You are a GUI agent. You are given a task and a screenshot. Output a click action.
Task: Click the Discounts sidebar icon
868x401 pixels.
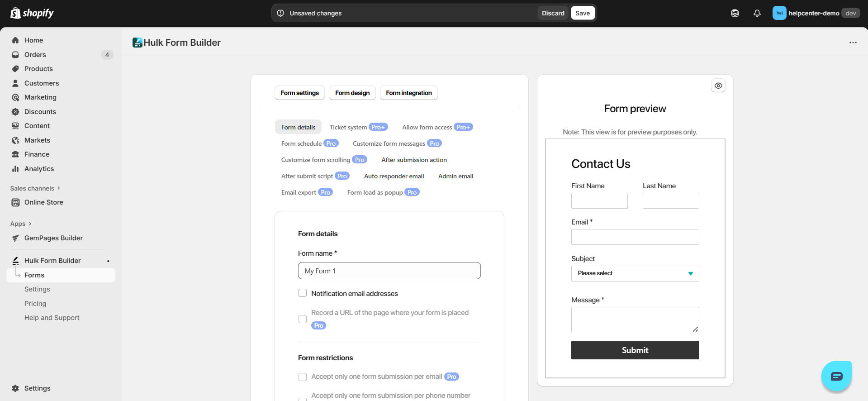tap(15, 112)
